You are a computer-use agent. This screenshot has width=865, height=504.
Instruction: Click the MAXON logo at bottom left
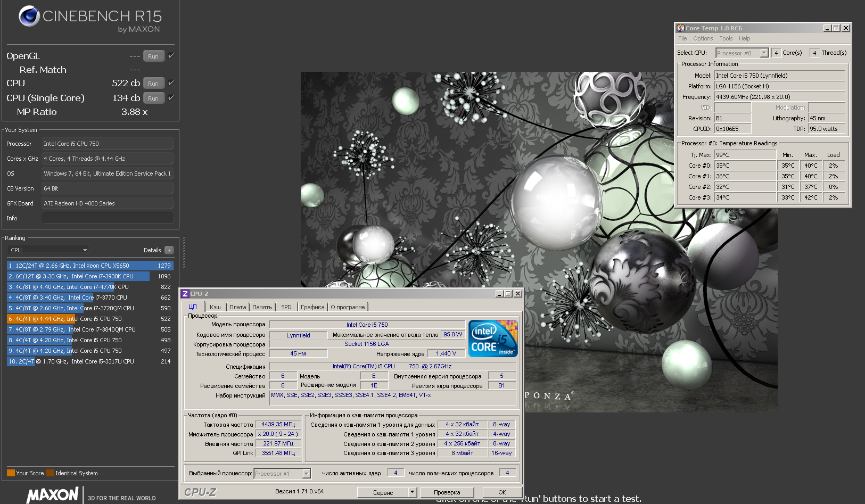tap(53, 495)
